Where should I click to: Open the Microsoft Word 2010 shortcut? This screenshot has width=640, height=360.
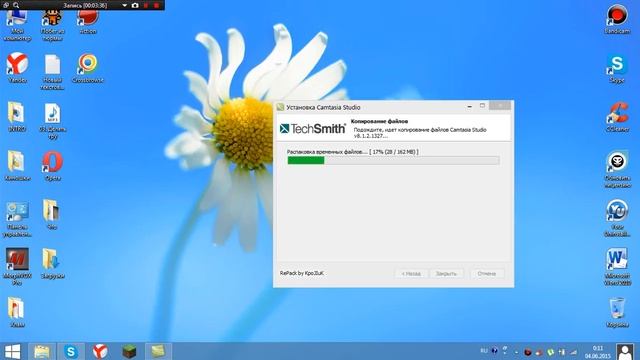pyautogui.click(x=617, y=267)
